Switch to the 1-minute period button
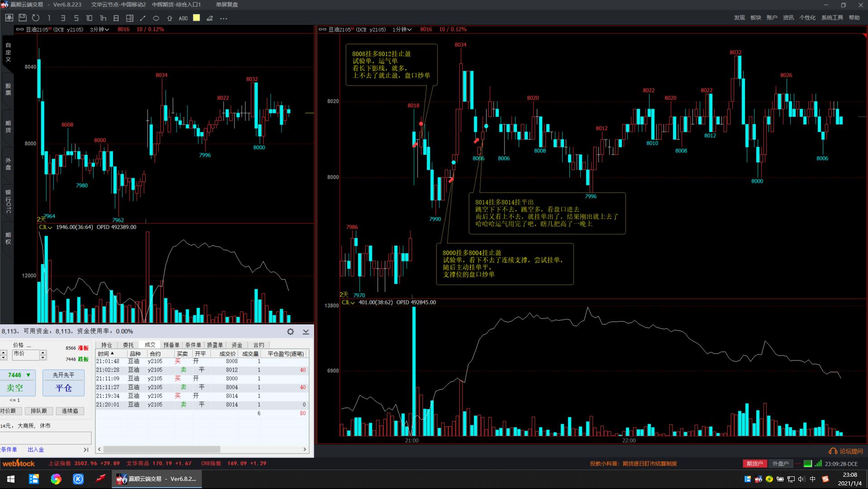Screen dimensions: 868x489 pyautogui.click(x=49, y=18)
